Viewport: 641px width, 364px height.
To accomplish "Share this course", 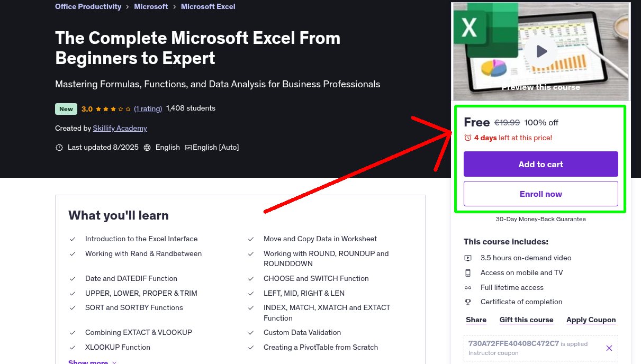I will (x=476, y=320).
